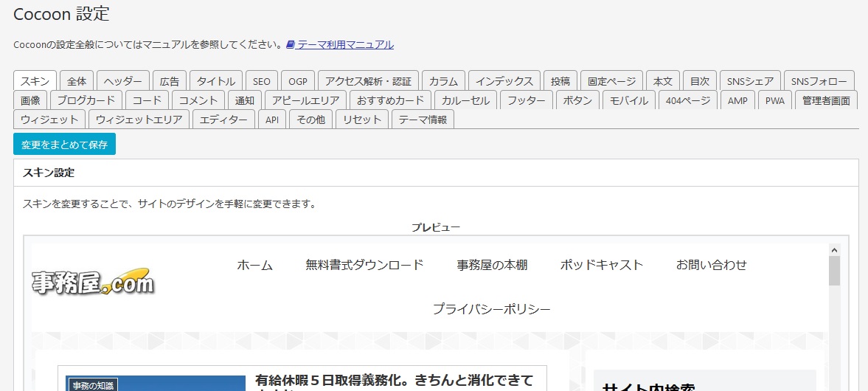868x391 pixels.
Task: Open the テーマ利用マニュアル link
Action: (345, 45)
